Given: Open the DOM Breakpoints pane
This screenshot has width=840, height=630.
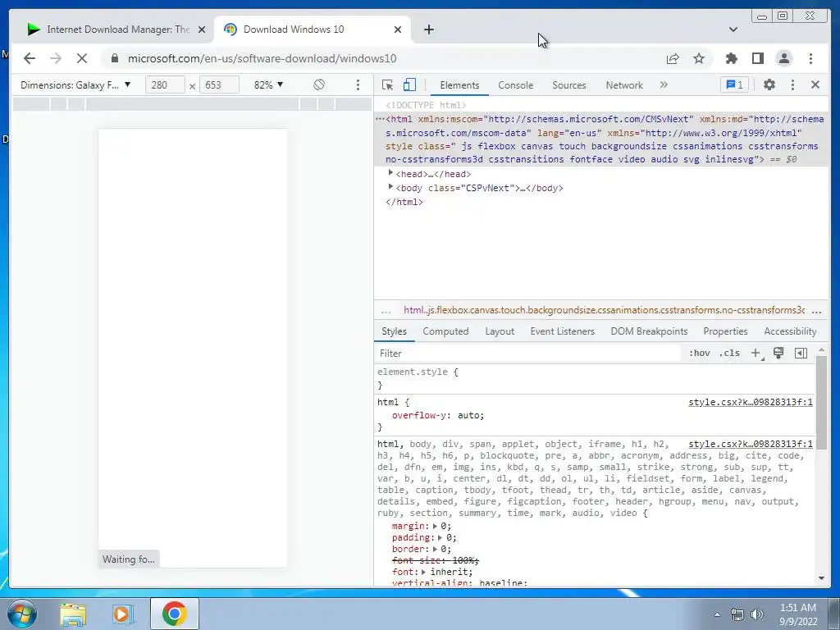Looking at the screenshot, I should pyautogui.click(x=649, y=331).
